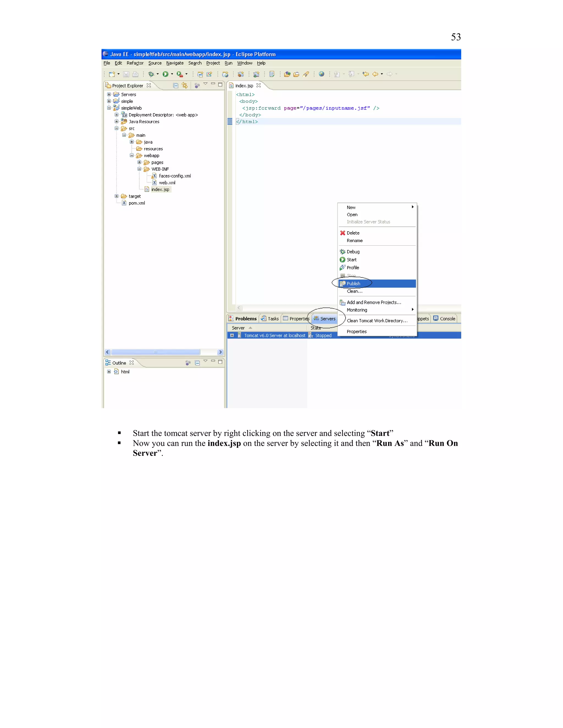
Task: Collapse the simpleWeb project node
Action: pos(109,108)
